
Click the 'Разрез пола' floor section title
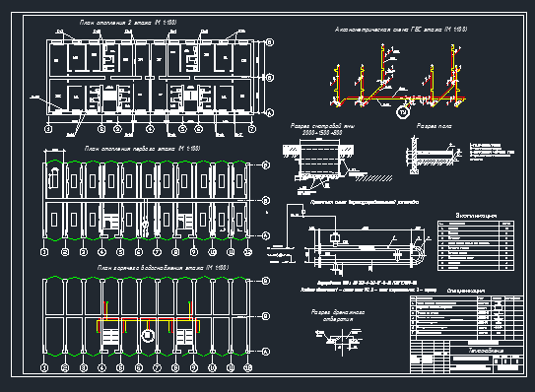(434, 126)
